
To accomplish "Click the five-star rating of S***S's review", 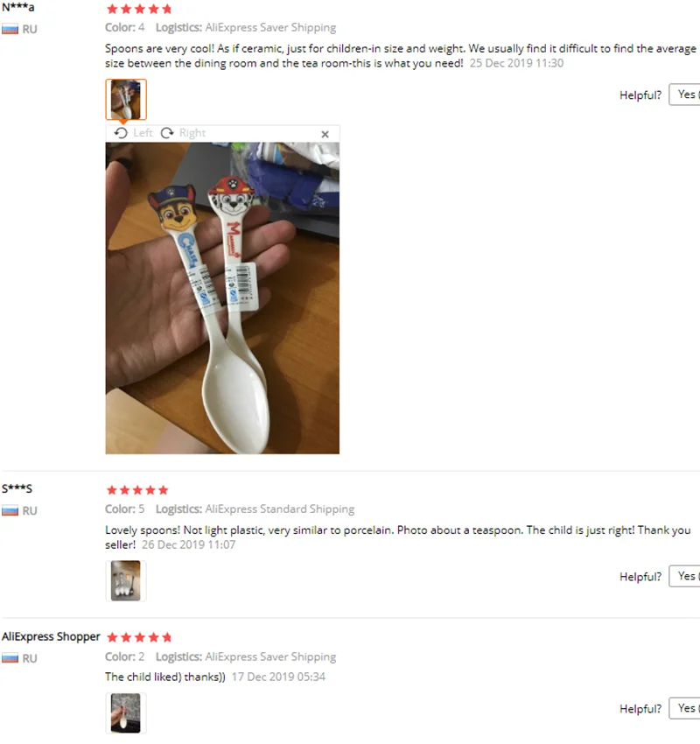I will point(137,490).
